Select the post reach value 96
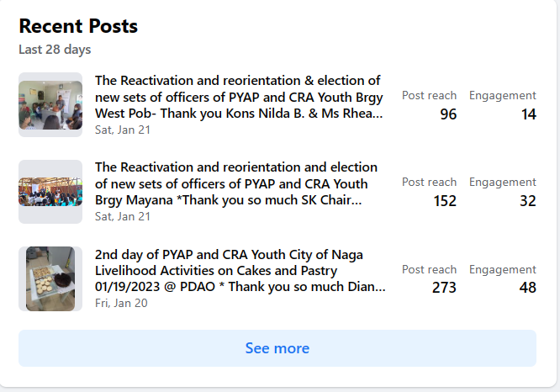 (x=448, y=114)
